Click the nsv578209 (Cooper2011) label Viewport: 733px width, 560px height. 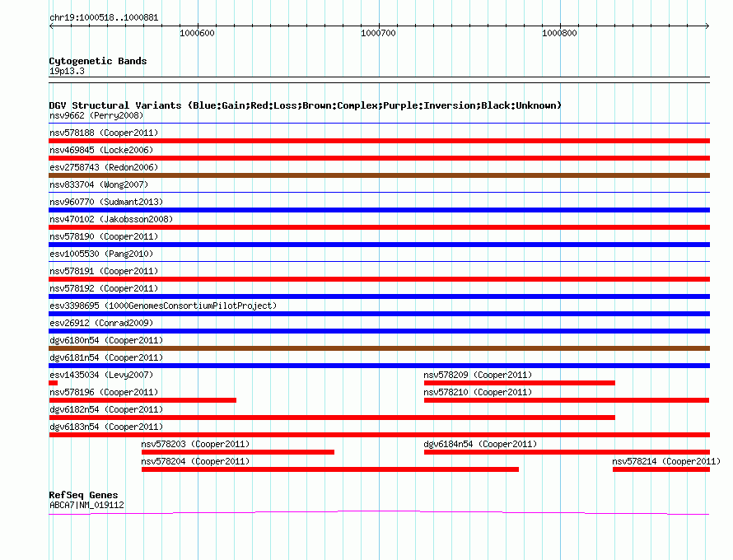tap(478, 375)
